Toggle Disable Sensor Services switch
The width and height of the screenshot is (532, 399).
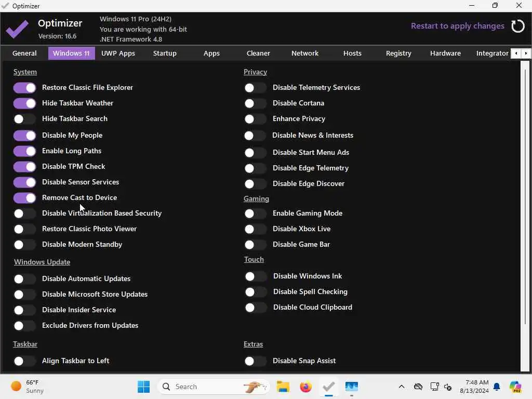point(24,182)
